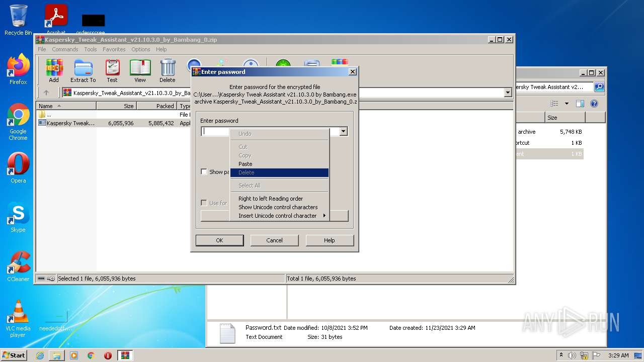
Task: Expand Insert Unicode control character submenu
Action: [x=279, y=216]
